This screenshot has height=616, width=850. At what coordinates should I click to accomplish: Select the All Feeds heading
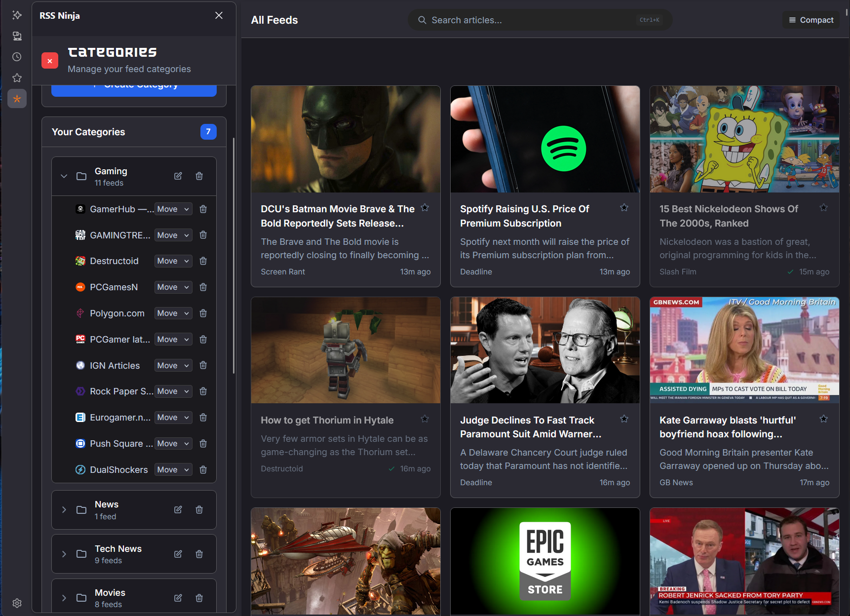point(274,20)
